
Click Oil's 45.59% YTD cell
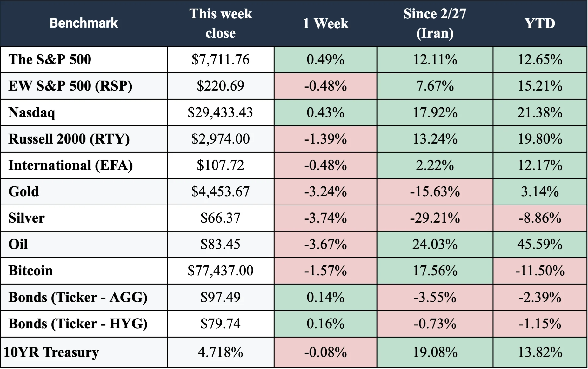[540, 245]
